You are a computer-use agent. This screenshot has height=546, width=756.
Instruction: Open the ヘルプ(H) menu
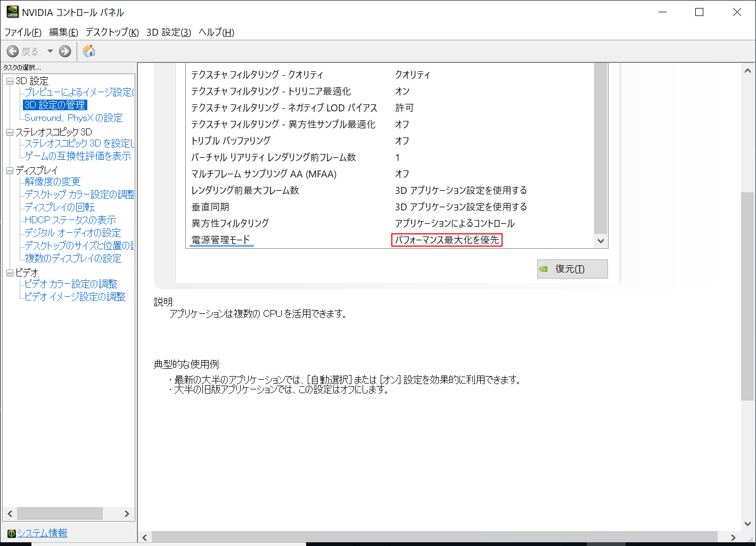(216, 32)
